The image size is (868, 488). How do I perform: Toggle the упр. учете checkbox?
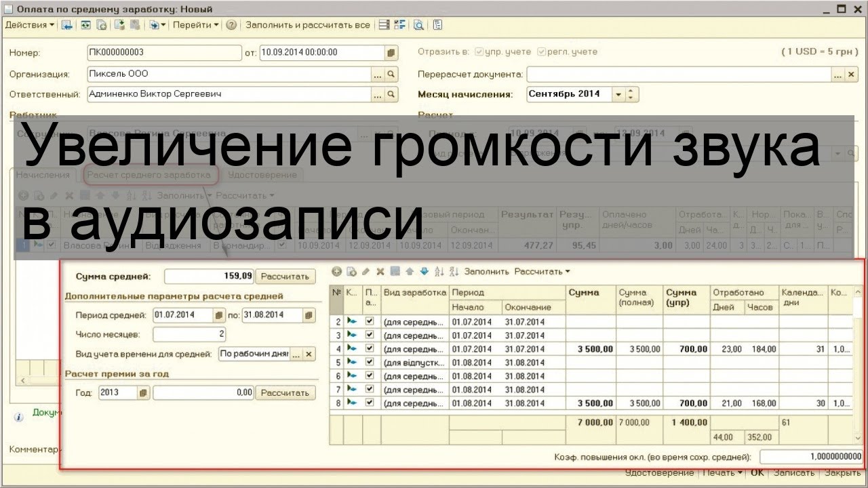click(479, 52)
